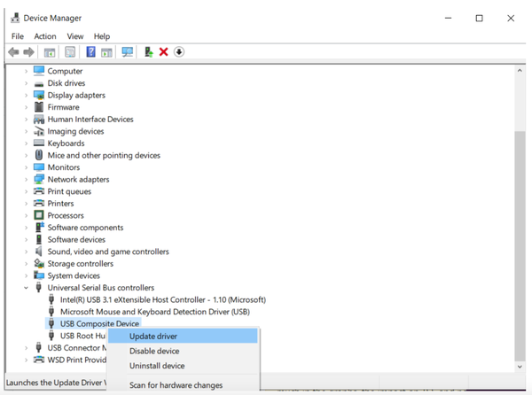Click the Imaging devices camera icon
This screenshot has width=532, height=395.
[39, 131]
